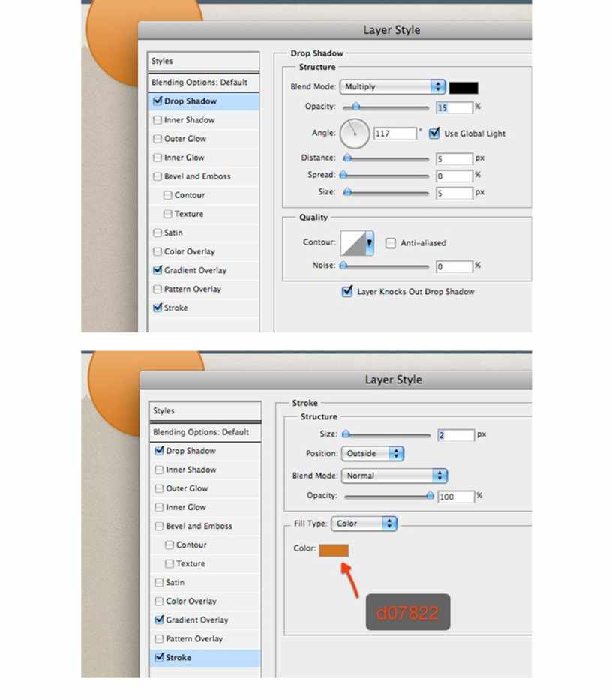Image resolution: width=612 pixels, height=700 pixels.
Task: Click the drop shadow Opacity field showing 15
Action: coord(454,107)
